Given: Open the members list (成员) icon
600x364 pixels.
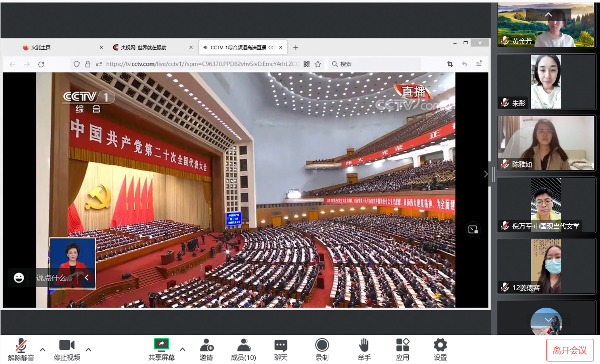Looking at the screenshot, I should (243, 345).
